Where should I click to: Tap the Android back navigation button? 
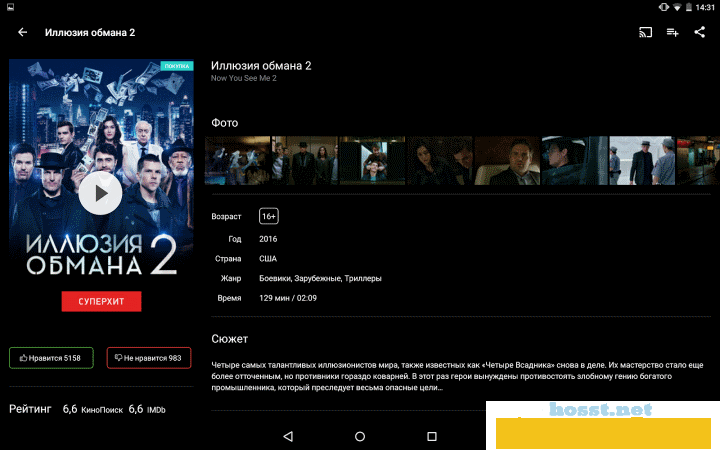(288, 436)
